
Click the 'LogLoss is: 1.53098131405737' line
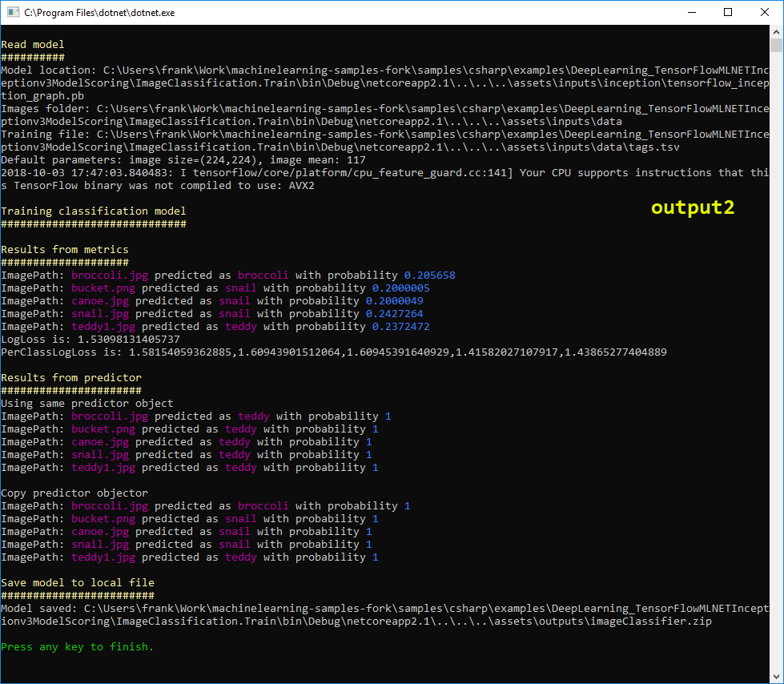pos(90,340)
